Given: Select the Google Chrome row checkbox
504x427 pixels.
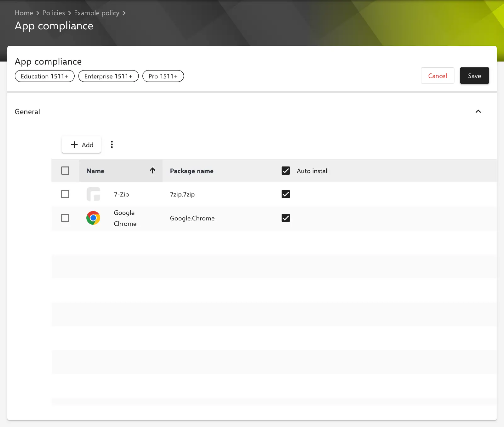Looking at the screenshot, I should 65,218.
